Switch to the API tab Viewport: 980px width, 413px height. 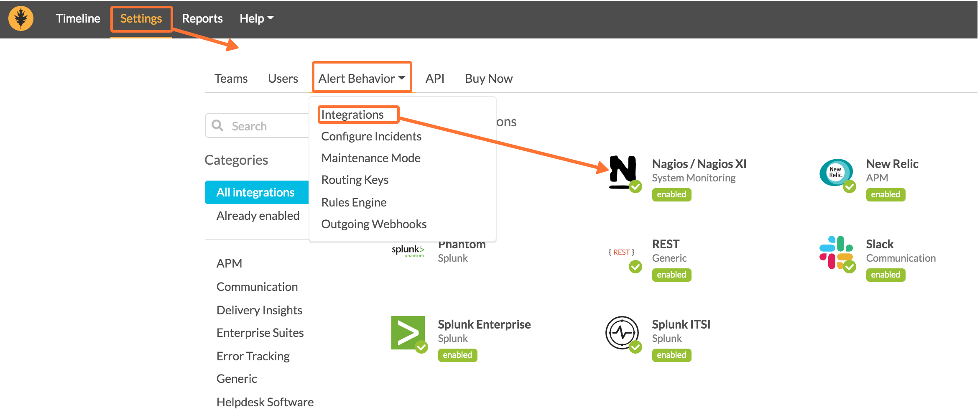(x=435, y=79)
